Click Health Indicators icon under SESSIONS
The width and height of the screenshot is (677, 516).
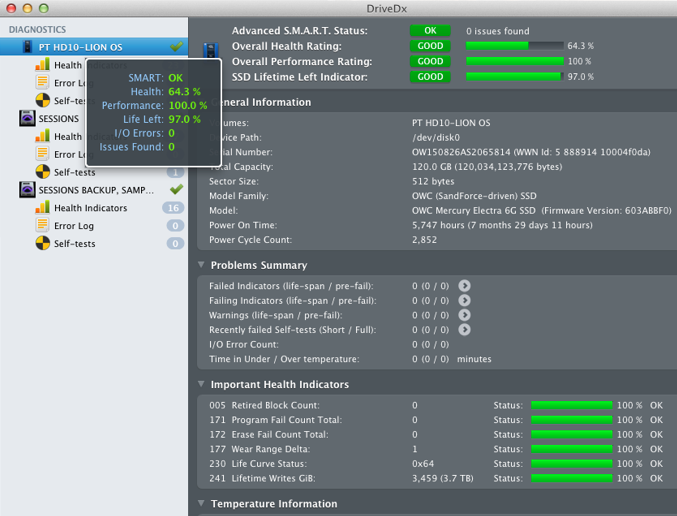click(x=42, y=136)
